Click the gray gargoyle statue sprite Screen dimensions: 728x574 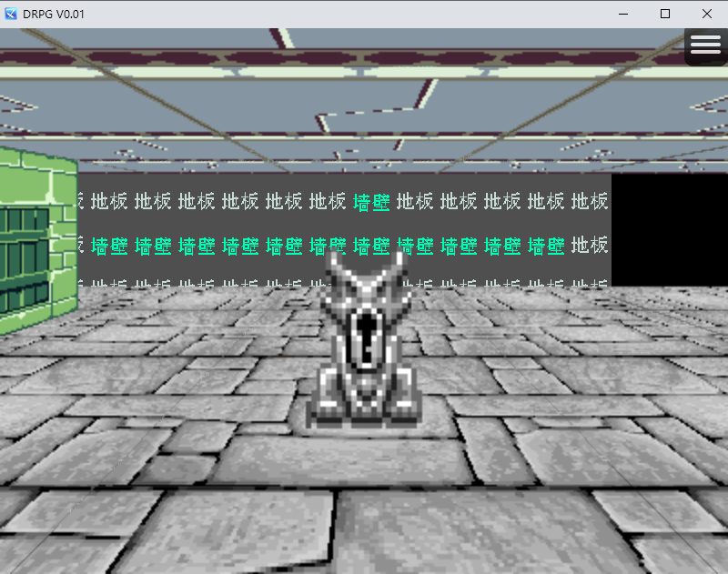(x=364, y=338)
